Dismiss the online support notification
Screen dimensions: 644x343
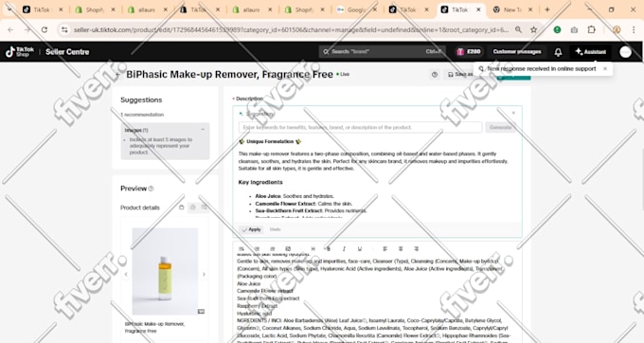[x=605, y=69]
